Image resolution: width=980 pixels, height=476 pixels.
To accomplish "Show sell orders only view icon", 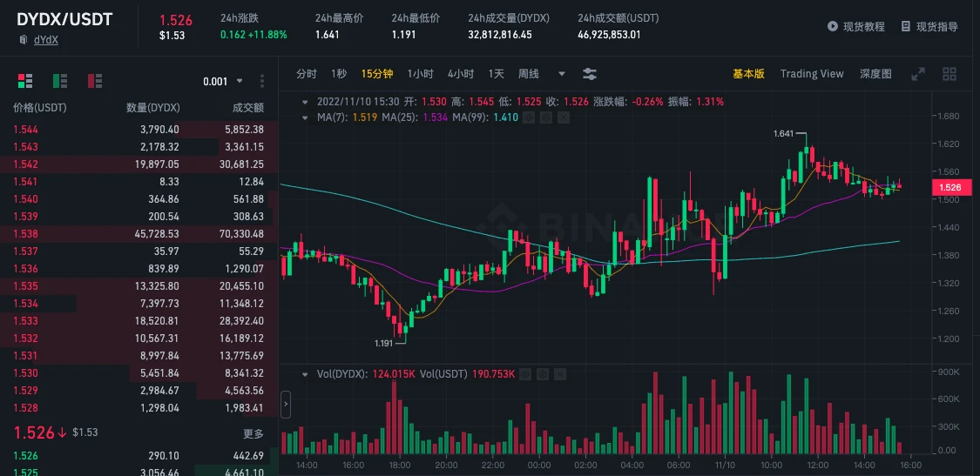I will tap(95, 81).
